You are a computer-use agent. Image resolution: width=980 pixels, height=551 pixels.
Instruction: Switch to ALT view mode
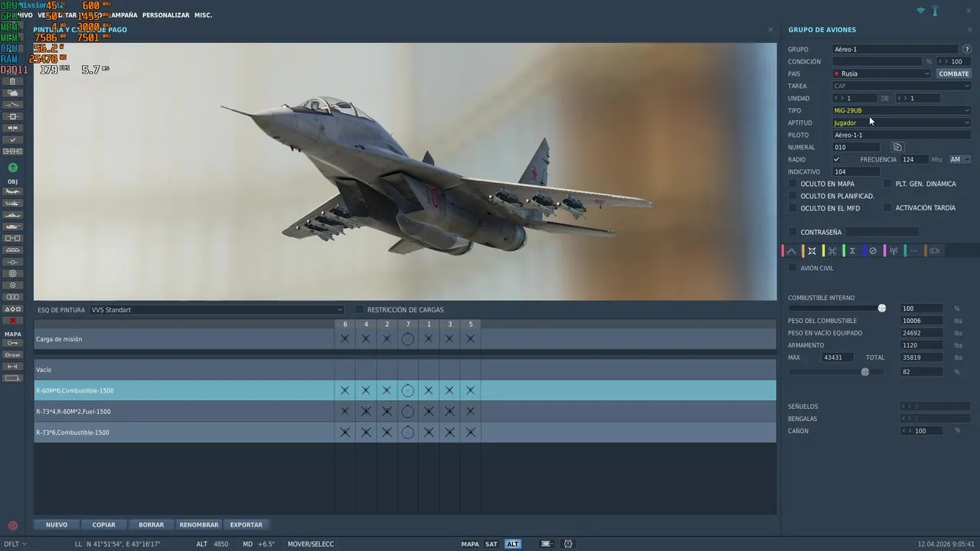tap(513, 544)
